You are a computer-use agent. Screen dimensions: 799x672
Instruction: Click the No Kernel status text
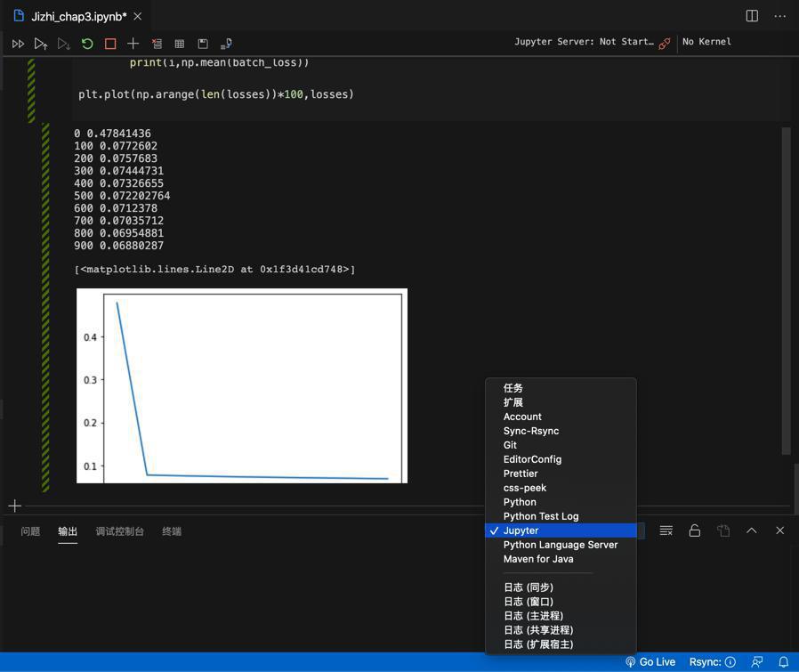706,42
